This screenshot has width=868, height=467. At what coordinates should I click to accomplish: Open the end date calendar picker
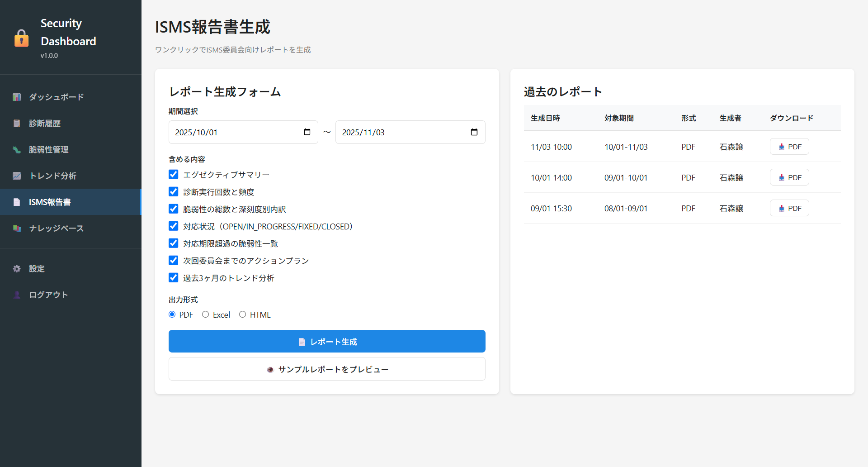(474, 132)
